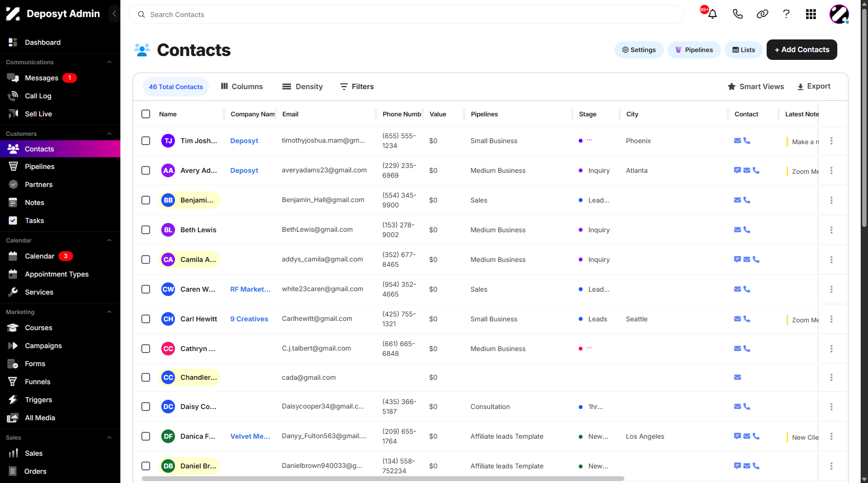Click the horizontal table scrollbar
Image resolution: width=868 pixels, height=483 pixels.
(x=383, y=479)
